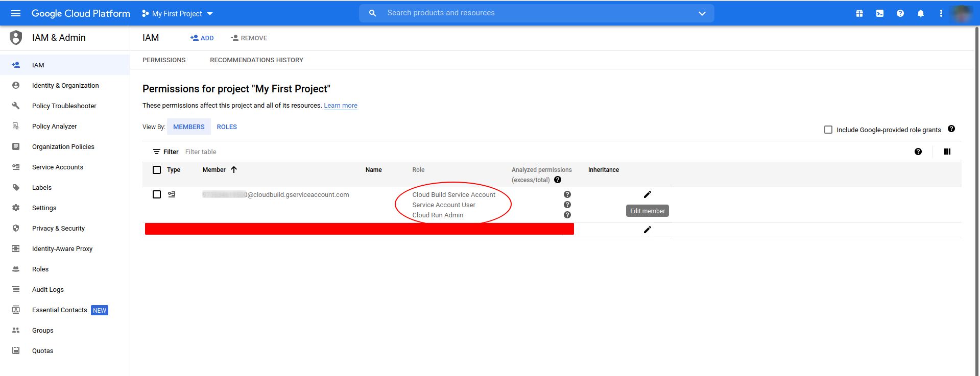The height and width of the screenshot is (376, 980).
Task: Click the REMOVE member button
Action: coord(249,38)
